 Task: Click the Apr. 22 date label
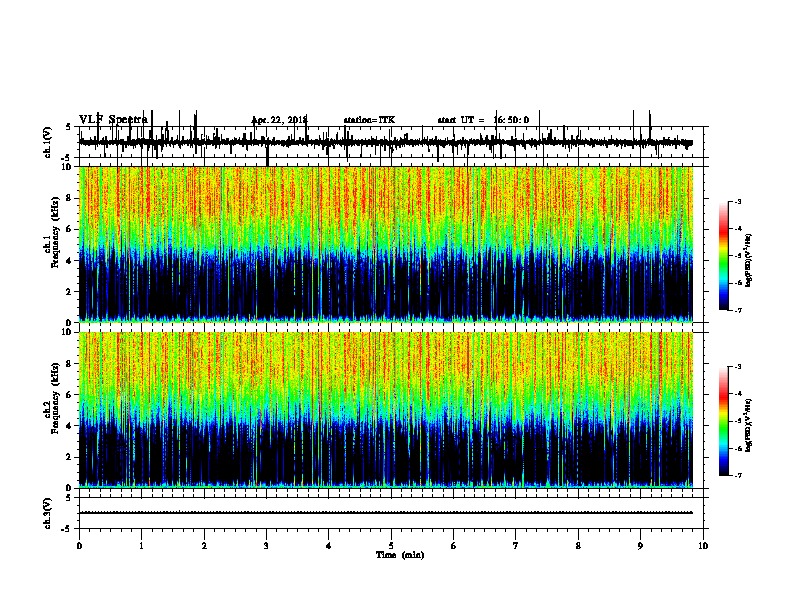(279, 120)
